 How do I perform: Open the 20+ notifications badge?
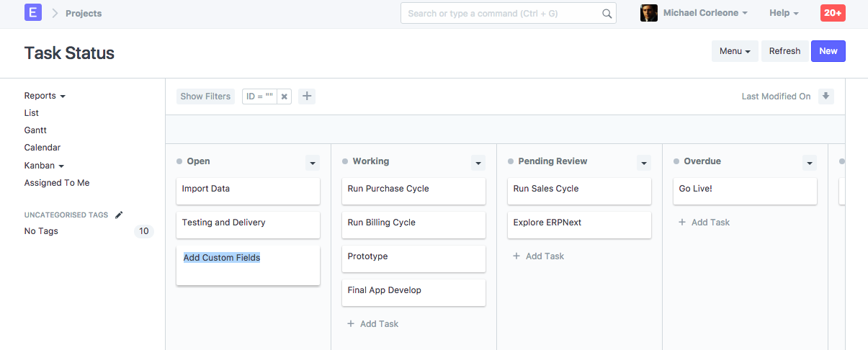tap(833, 13)
